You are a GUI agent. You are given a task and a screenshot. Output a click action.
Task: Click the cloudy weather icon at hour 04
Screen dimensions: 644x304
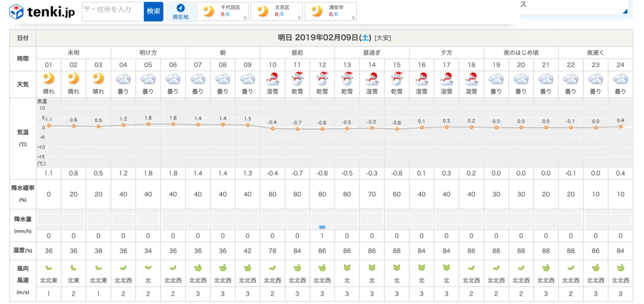pos(123,79)
